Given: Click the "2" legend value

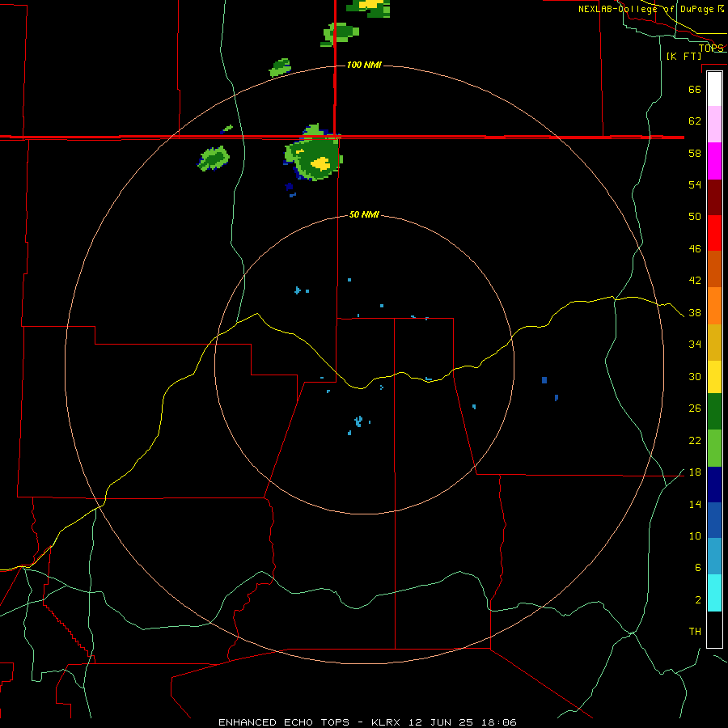Looking at the screenshot, I should pyautogui.click(x=697, y=599).
